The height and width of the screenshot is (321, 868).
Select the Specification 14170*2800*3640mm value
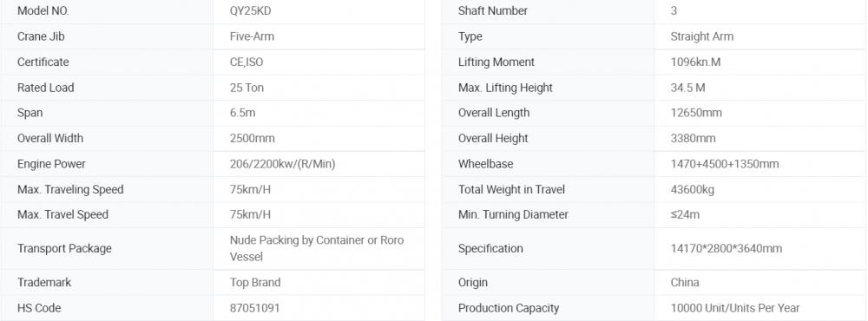727,248
